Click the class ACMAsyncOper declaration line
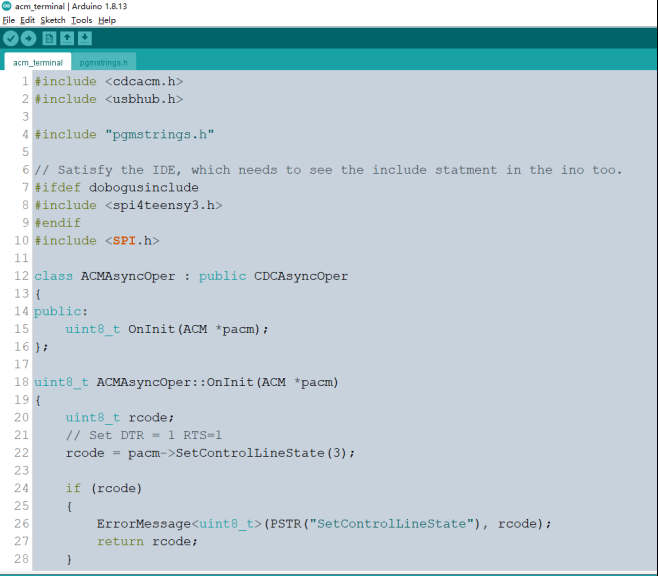658x576 pixels. (x=190, y=276)
